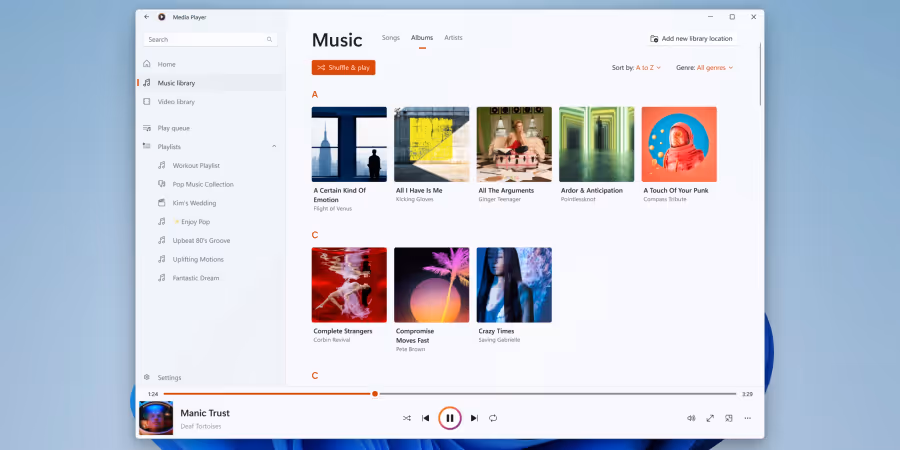Click the Shuffle & play button
Image resolution: width=900 pixels, height=450 pixels.
[x=343, y=68]
